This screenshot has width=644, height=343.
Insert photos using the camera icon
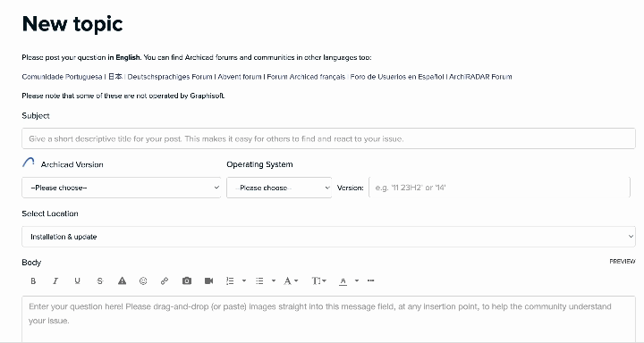187,281
